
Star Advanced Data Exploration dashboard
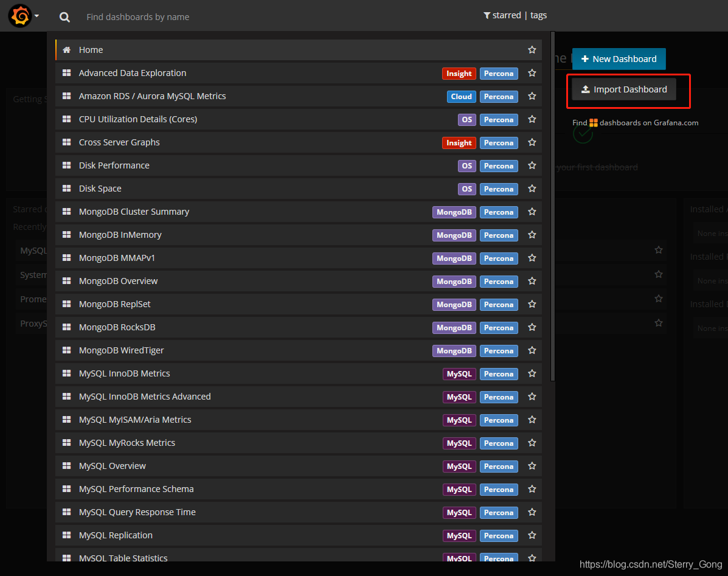[532, 73]
